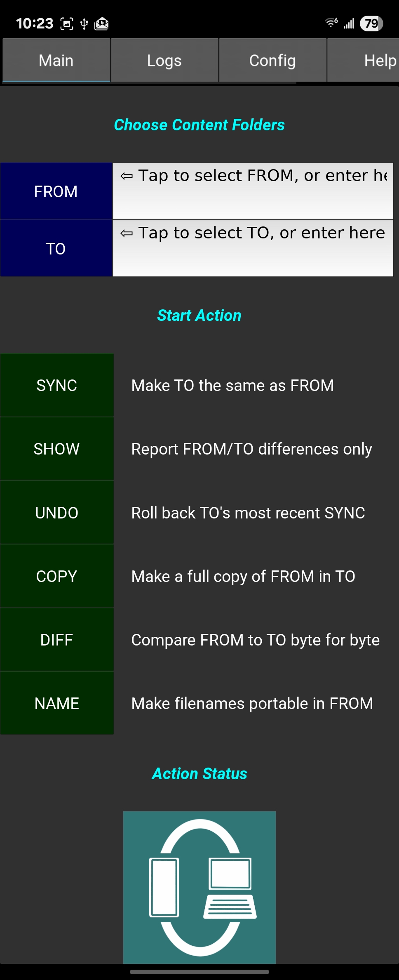Tap the screenshot notification icon
Screen dimensions: 399x980
coord(67,24)
